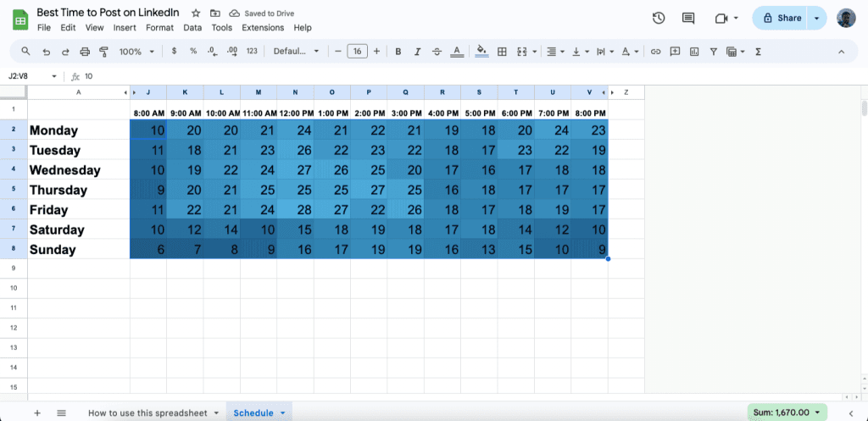This screenshot has height=421, width=868.
Task: Open version history clock icon
Action: 659,18
